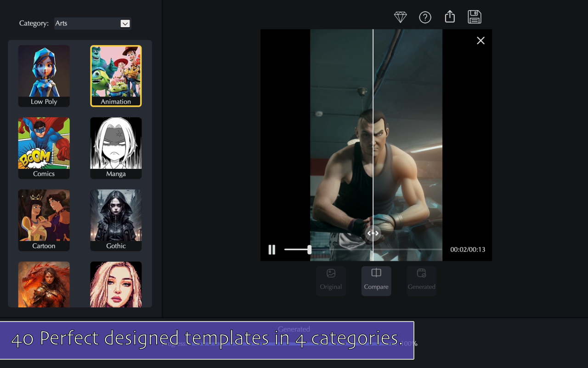Click the compare split handle with arrows
This screenshot has width=588, height=368.
pyautogui.click(x=373, y=233)
